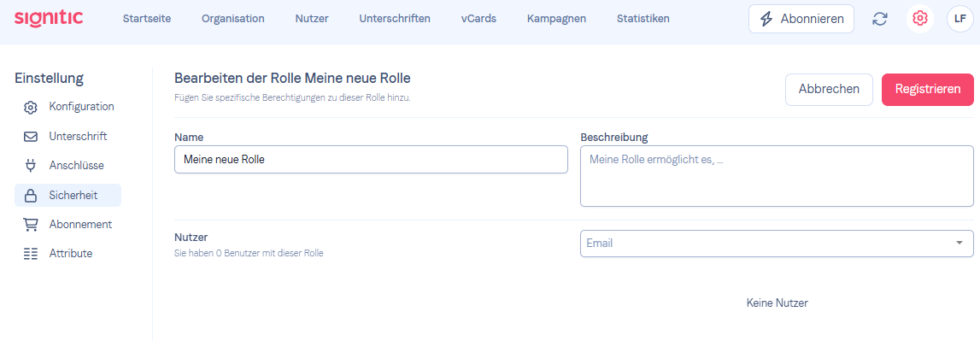This screenshot has width=980, height=341.
Task: Click the Abonnement cart icon
Action: (31, 225)
